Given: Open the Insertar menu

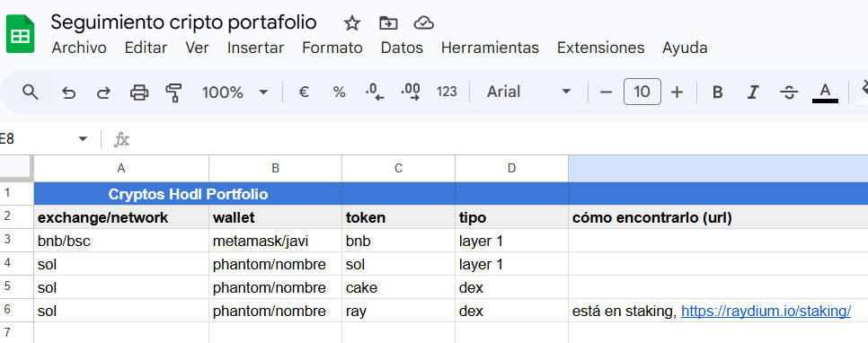Looking at the screenshot, I should [x=255, y=48].
